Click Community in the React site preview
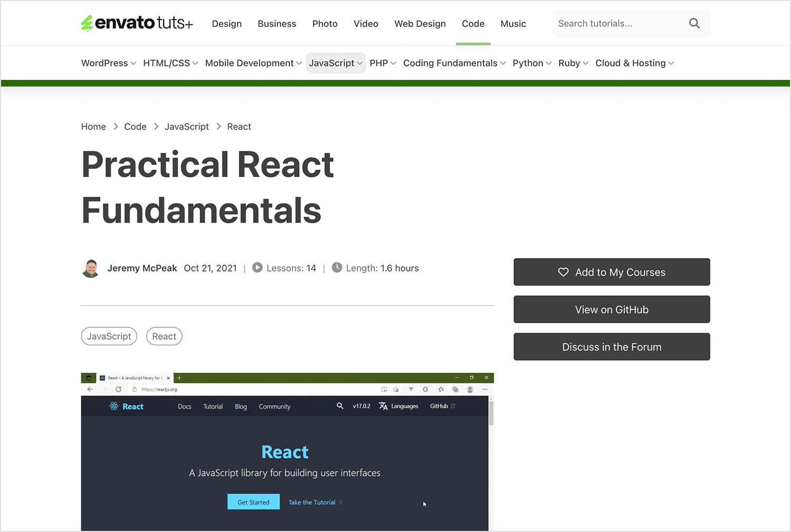This screenshot has height=532, width=791. coord(275,407)
